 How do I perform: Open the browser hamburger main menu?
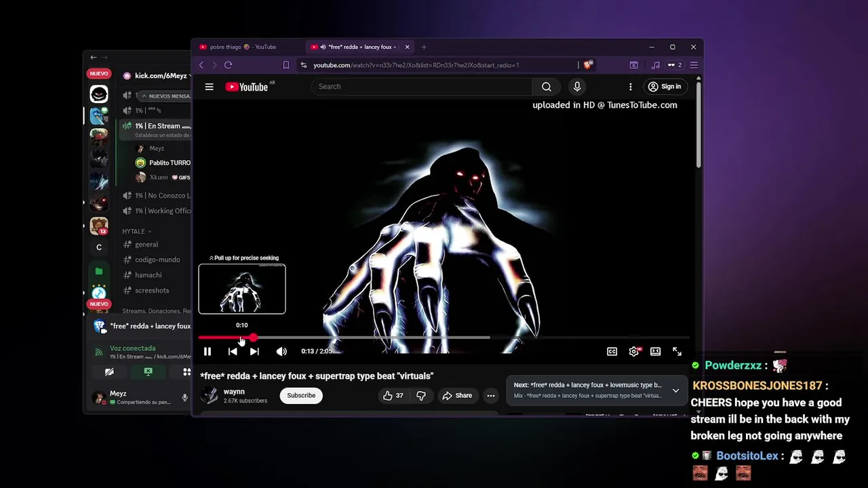point(693,65)
